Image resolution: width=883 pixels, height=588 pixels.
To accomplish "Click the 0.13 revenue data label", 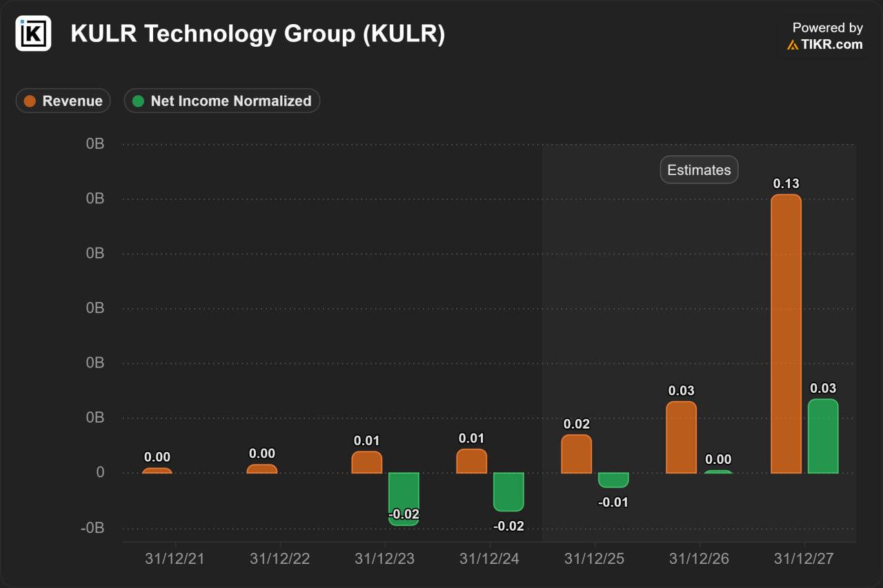I will click(786, 183).
